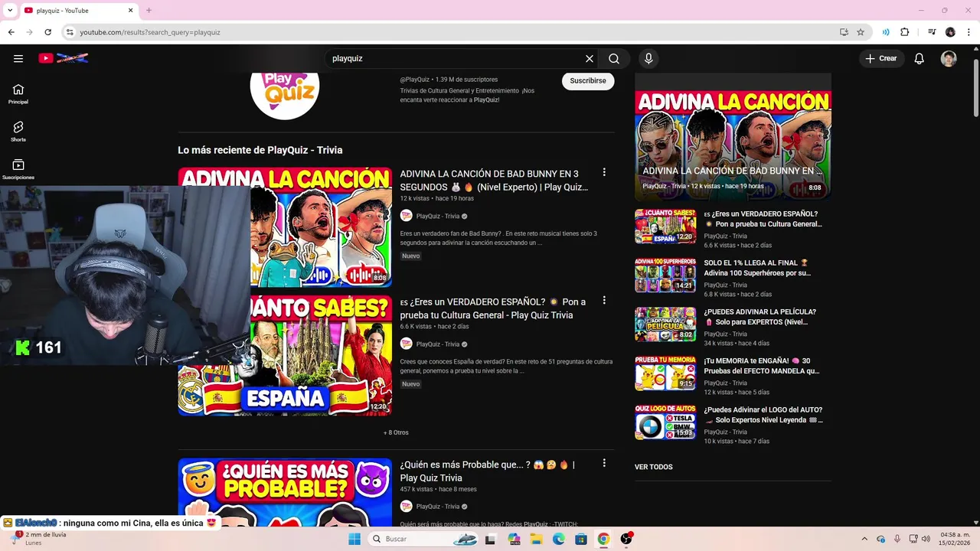Open the side thumbnail PRUEBA TU MEMORIA 9:15
The height and width of the screenshot is (551, 980).
click(665, 373)
